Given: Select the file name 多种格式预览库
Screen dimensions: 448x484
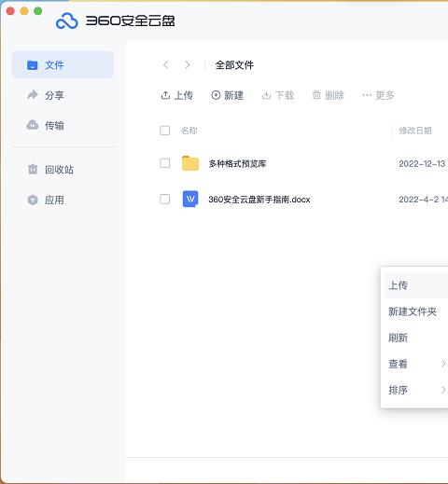Looking at the screenshot, I should tap(237, 163).
